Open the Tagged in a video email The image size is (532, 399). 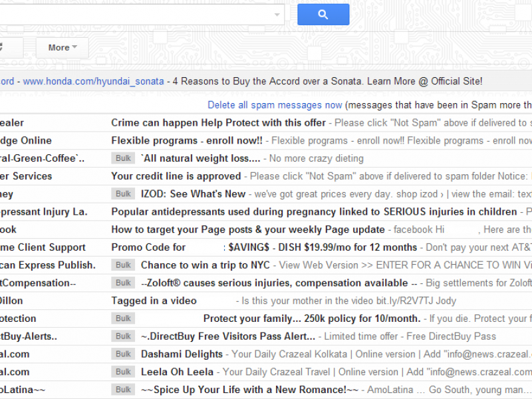click(x=154, y=301)
